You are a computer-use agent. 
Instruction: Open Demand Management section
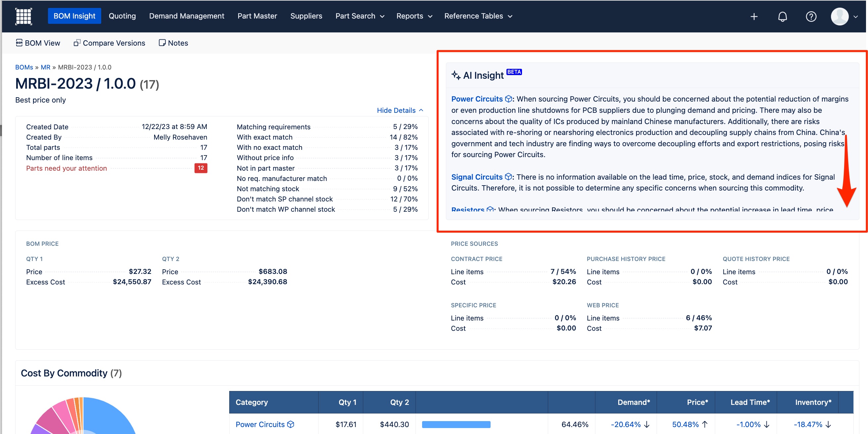pyautogui.click(x=187, y=16)
